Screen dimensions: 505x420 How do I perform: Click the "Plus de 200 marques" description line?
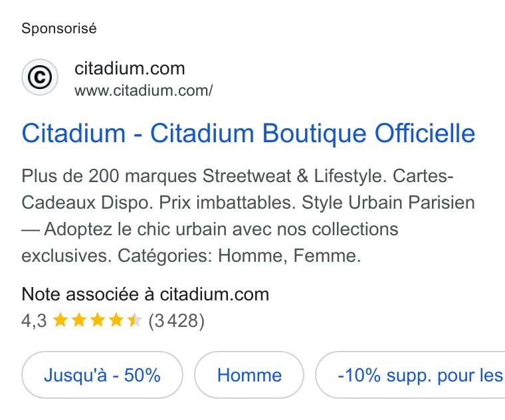237,177
